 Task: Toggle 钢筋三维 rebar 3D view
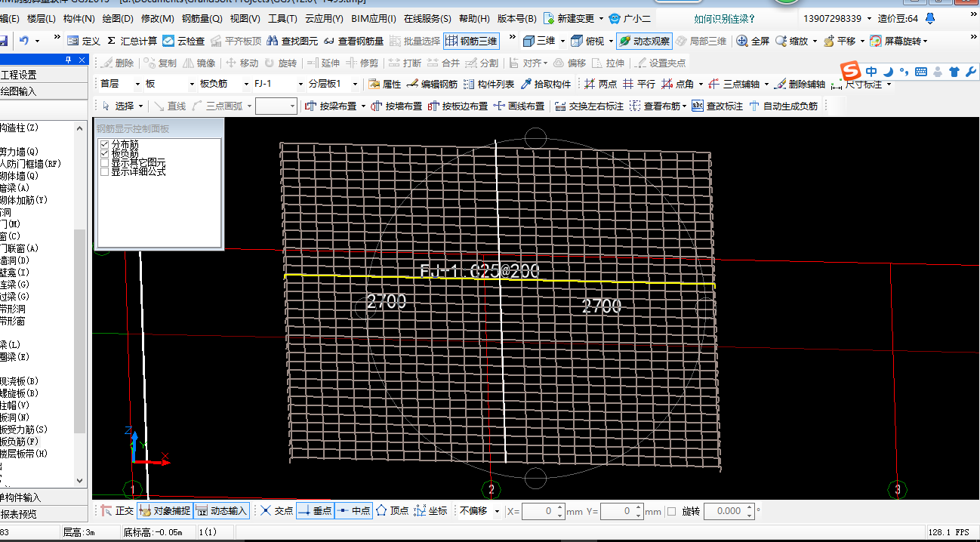[x=471, y=41]
